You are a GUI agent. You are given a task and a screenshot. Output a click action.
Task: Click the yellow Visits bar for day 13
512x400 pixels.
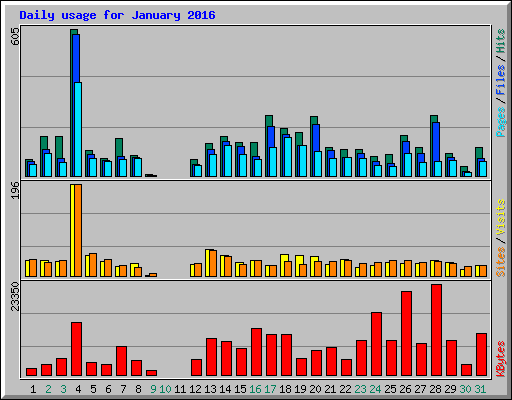(x=207, y=263)
